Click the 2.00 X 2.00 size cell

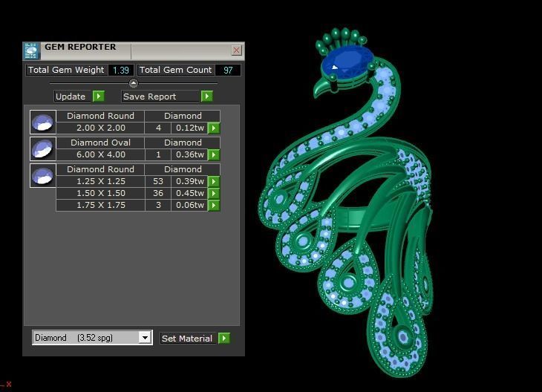100,128
